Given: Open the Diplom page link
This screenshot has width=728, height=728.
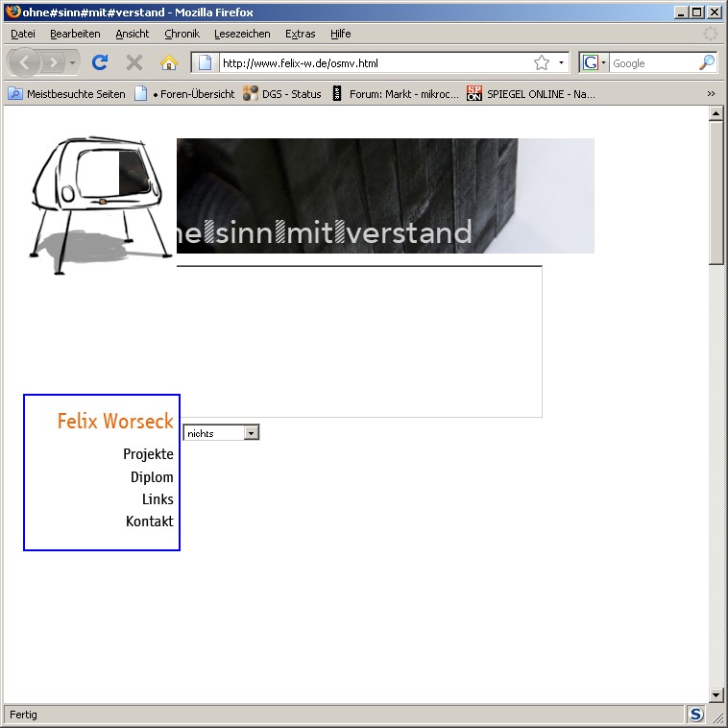Looking at the screenshot, I should point(152,476).
